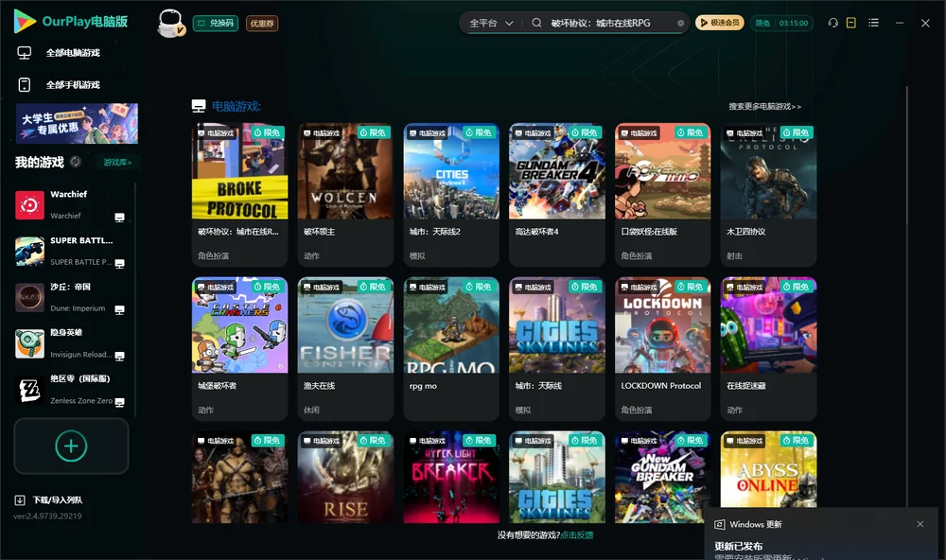
Task: Open Wolcen 破坏领主 game card
Action: (x=345, y=195)
